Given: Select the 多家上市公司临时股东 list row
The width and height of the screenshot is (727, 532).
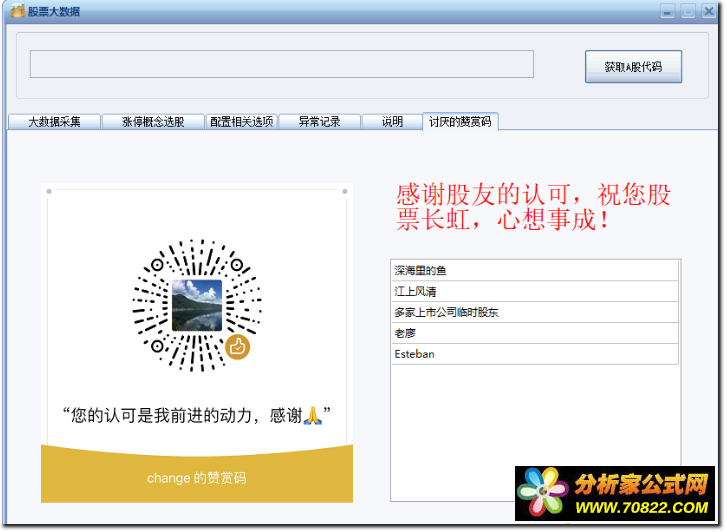Looking at the screenshot, I should click(535, 312).
